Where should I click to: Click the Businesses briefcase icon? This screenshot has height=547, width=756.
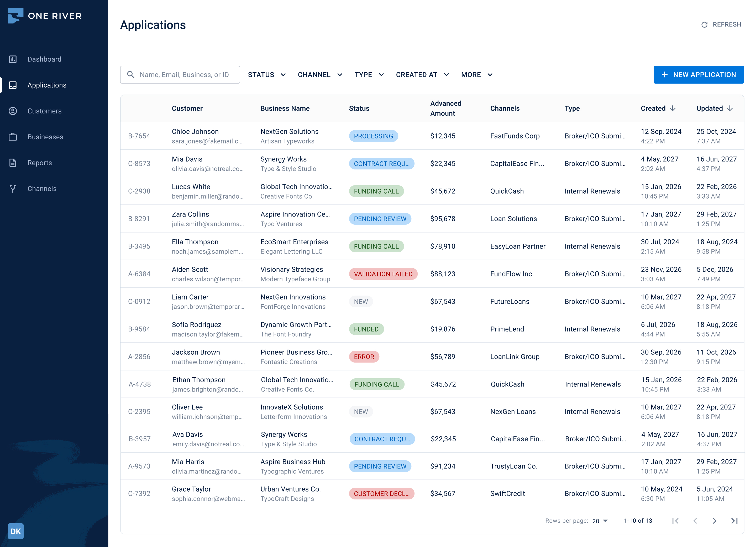click(x=13, y=137)
